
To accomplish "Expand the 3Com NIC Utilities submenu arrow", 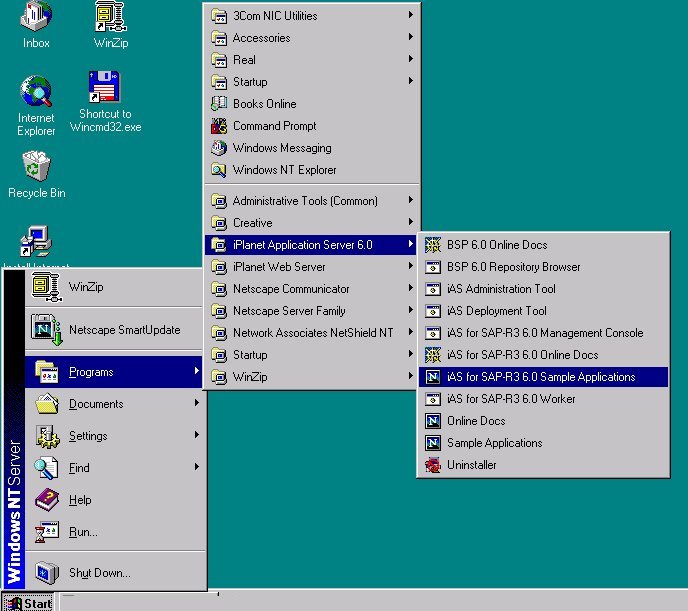I will pos(411,14).
